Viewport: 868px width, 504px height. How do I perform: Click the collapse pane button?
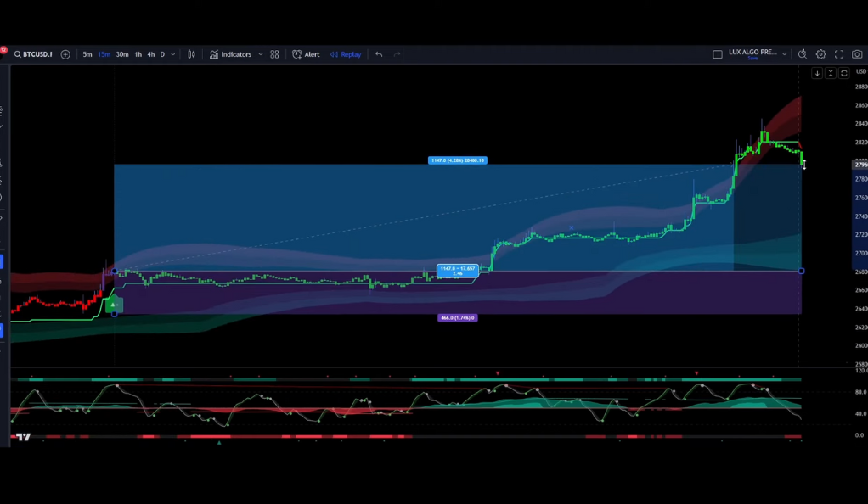831,73
